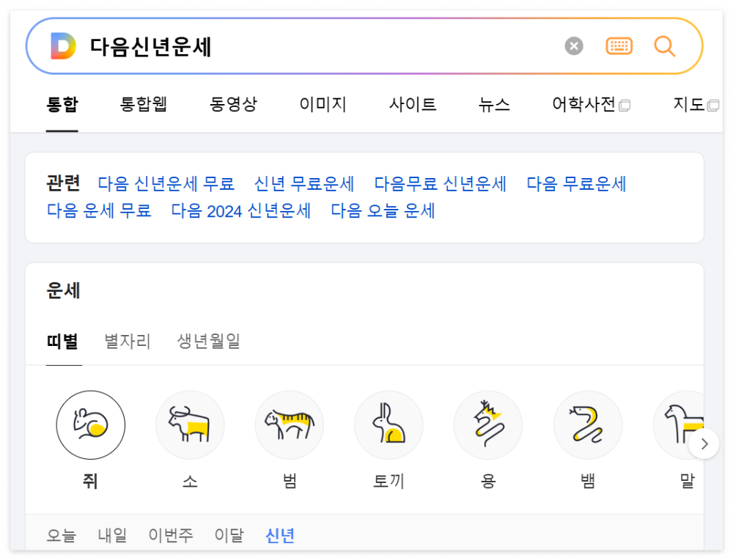
Task: Select the rat (쥐) zodiac icon
Action: [90, 425]
